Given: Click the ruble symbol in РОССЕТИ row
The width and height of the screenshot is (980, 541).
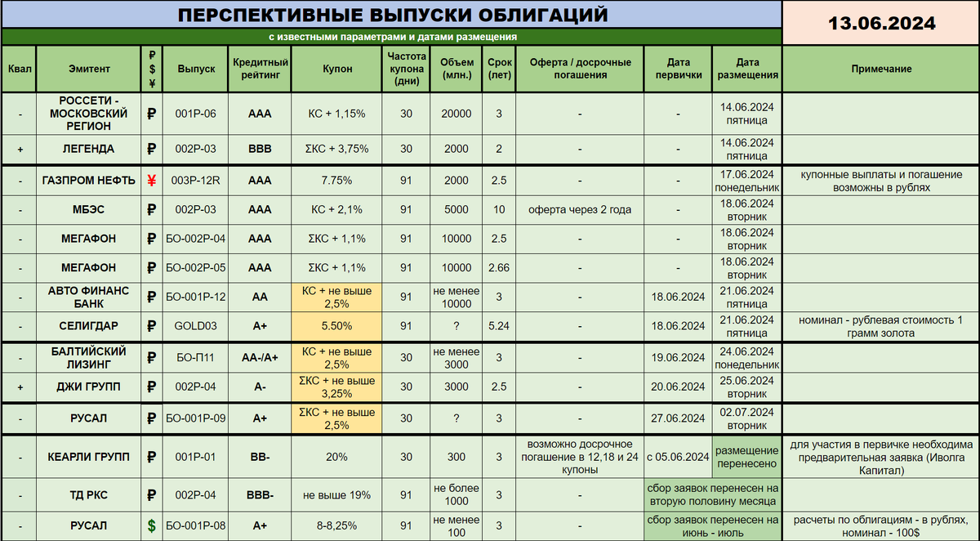Looking at the screenshot, I should point(151,114).
